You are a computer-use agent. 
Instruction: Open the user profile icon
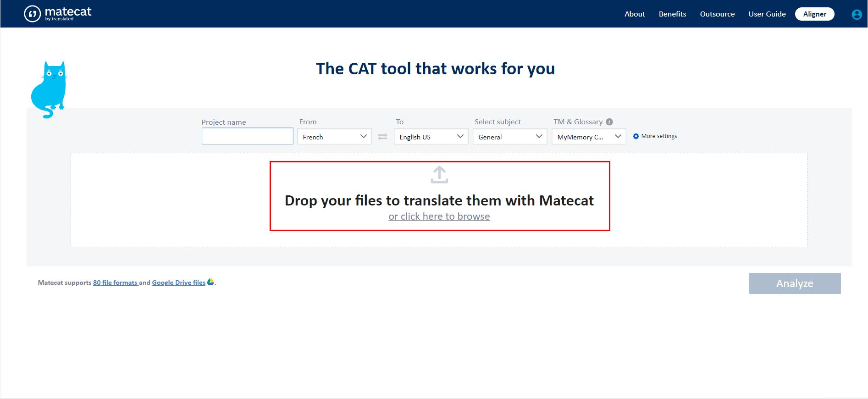point(857,15)
